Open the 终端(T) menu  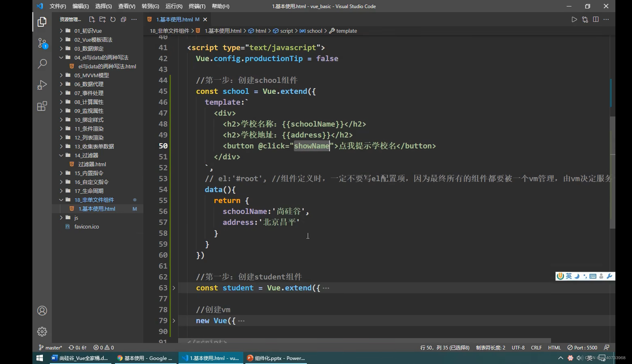(197, 6)
